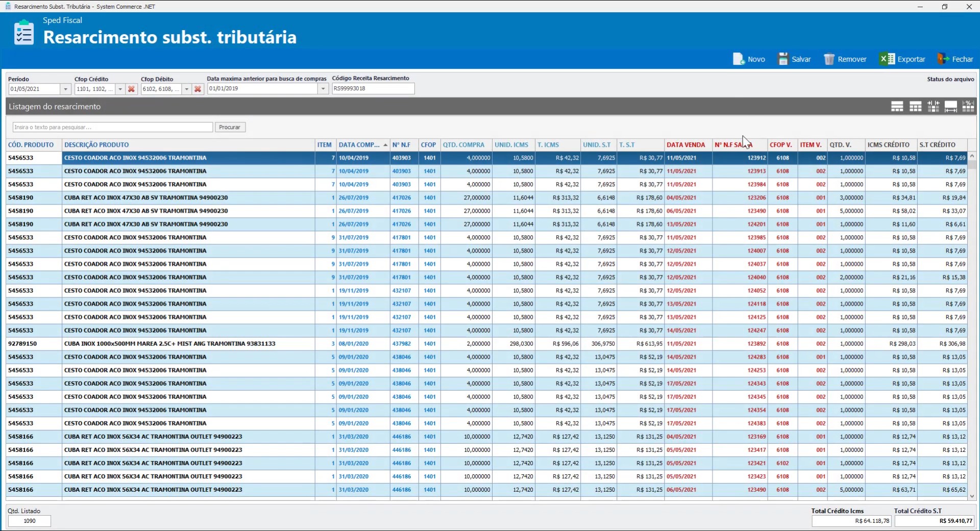Click the full-width column layout icon
The image size is (980, 531).
coord(950,107)
